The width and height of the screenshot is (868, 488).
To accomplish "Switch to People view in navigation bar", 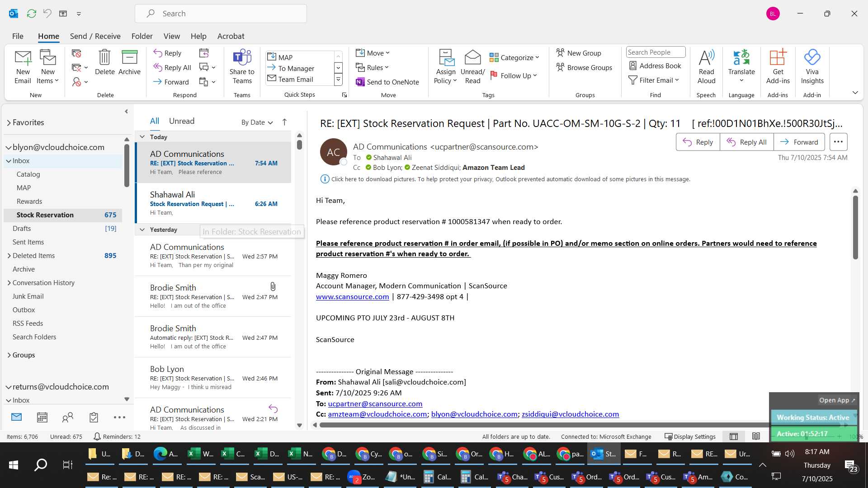I will point(68,417).
